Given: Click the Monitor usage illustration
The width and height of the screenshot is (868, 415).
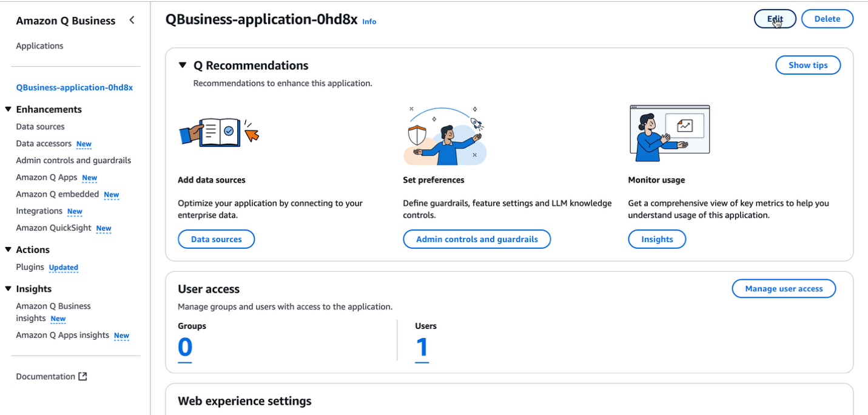Looking at the screenshot, I should (669, 133).
